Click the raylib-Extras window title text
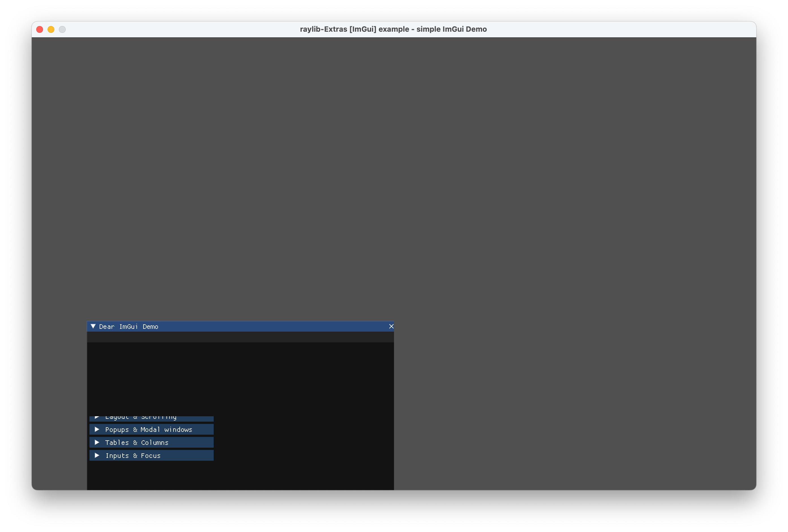Image resolution: width=788 pixels, height=532 pixels. click(x=393, y=29)
